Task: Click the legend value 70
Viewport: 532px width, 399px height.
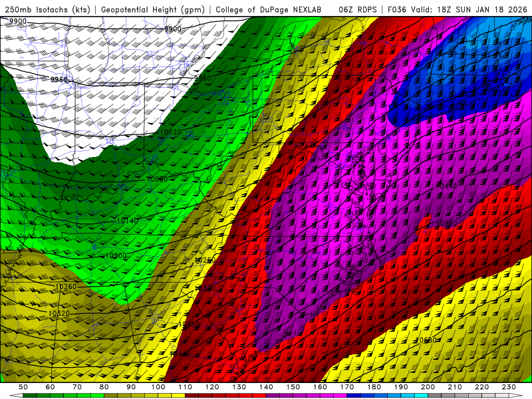Action: (77, 387)
